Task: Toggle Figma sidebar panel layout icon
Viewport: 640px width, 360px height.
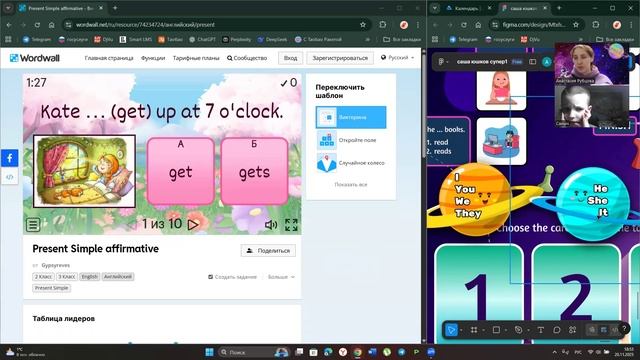Action: 533,62
